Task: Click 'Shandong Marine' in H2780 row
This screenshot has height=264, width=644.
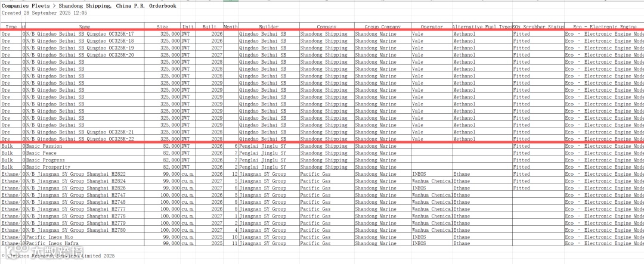Action: [382, 230]
